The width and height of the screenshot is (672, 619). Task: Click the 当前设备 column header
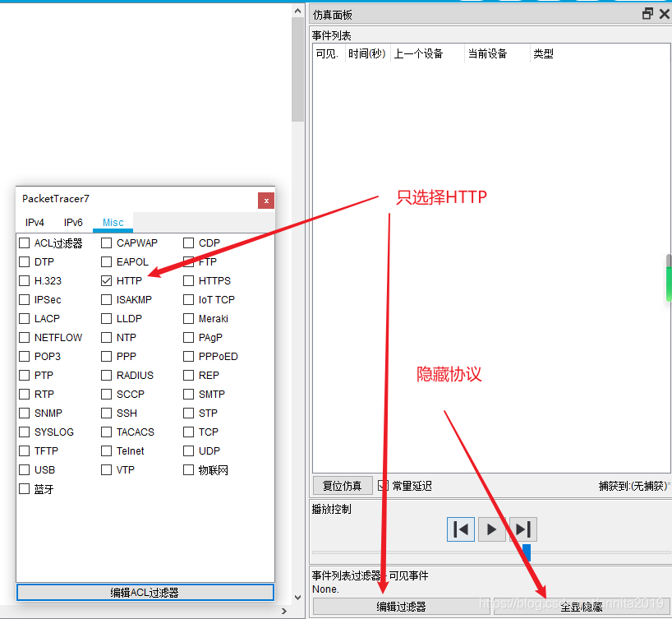pos(497,53)
